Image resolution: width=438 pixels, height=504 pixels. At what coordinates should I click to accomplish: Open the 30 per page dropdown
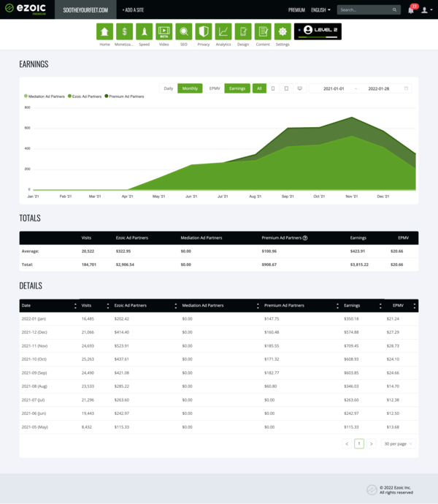click(398, 444)
